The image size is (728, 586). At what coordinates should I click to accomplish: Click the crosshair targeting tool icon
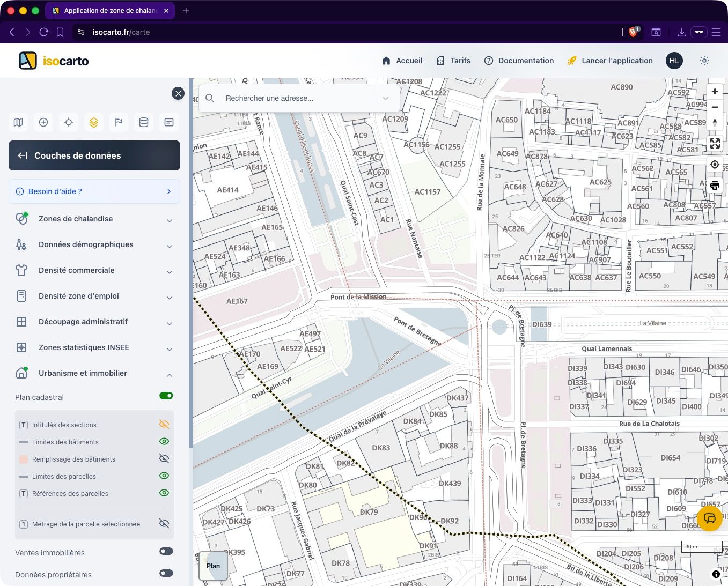68,122
